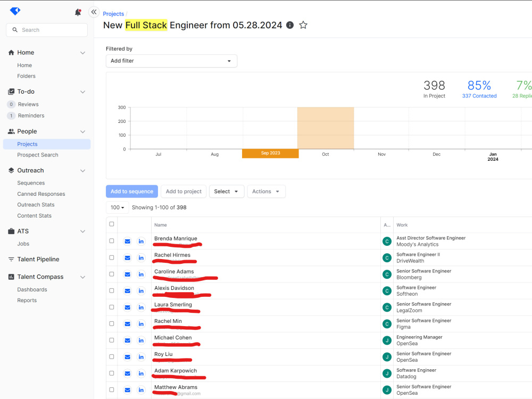Open LinkedIn icon for Rachel Min
The height and width of the screenshot is (399, 532).
click(141, 324)
